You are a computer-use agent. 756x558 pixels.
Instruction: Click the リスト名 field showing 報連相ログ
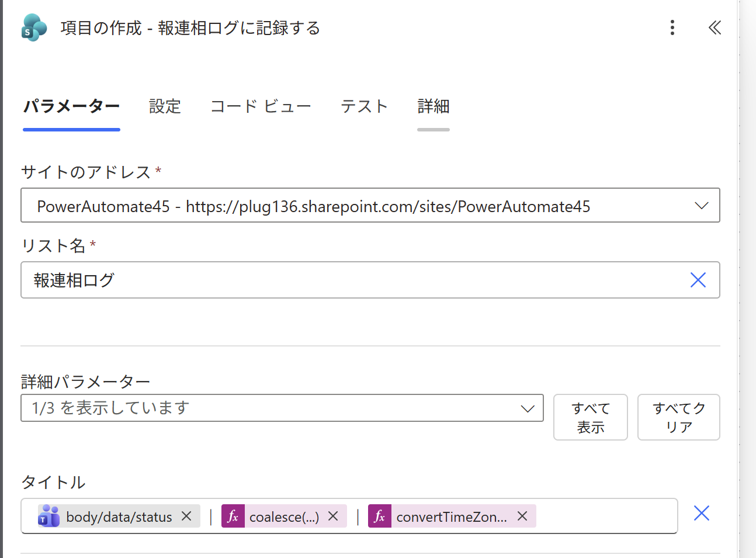(x=370, y=280)
